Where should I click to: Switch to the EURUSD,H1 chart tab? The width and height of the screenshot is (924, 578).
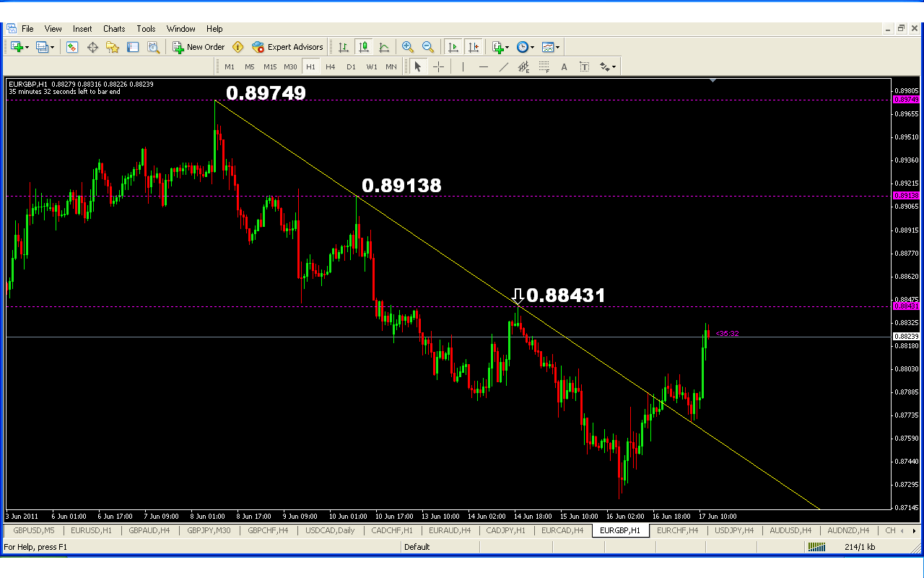91,530
